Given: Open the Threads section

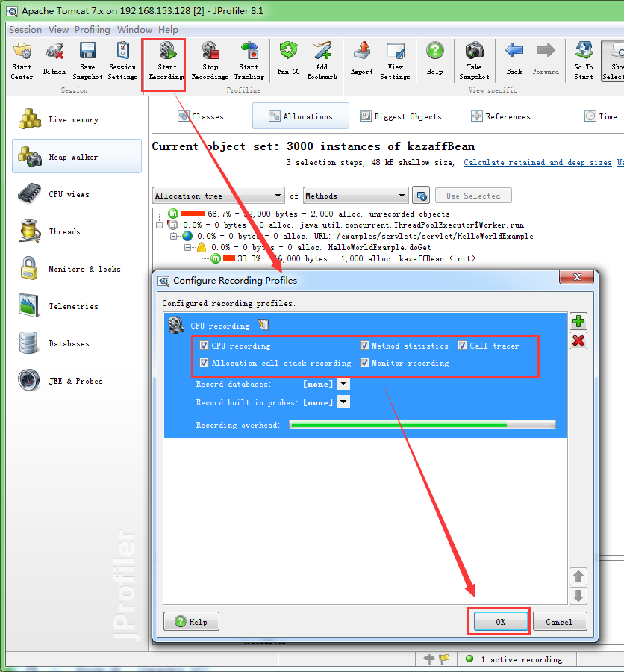Looking at the screenshot, I should coord(77,231).
